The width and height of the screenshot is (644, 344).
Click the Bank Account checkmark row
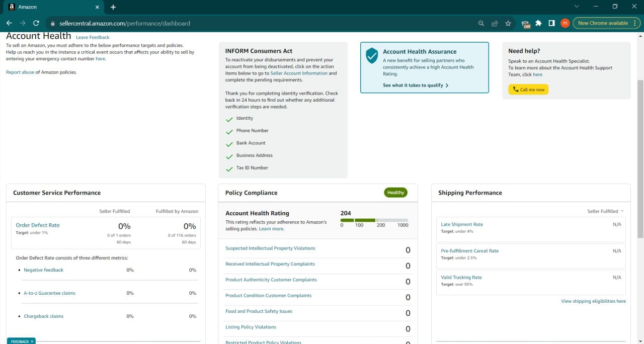[x=246, y=143]
